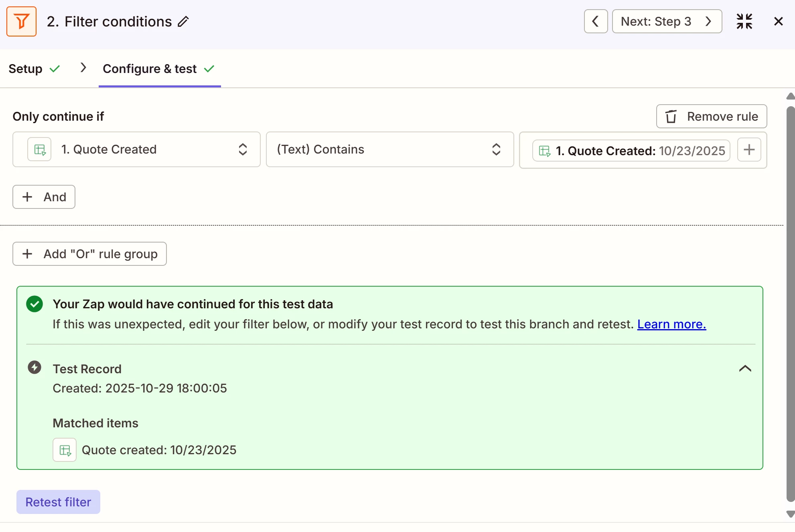Click the pencil icon to rename step
This screenshot has height=532, width=795.
click(x=183, y=21)
